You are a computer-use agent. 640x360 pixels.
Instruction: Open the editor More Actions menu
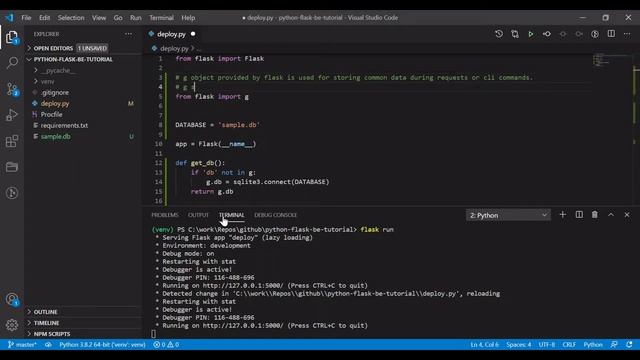pos(627,34)
